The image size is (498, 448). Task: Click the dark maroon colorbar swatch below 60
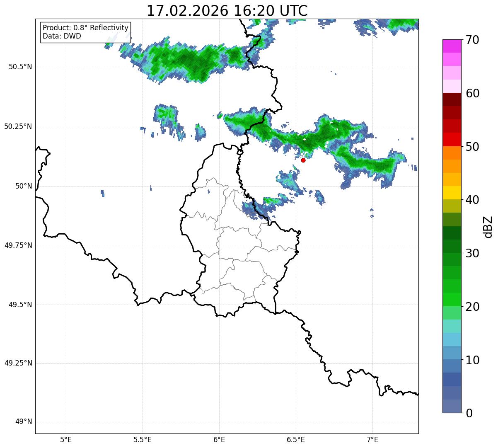[452, 99]
